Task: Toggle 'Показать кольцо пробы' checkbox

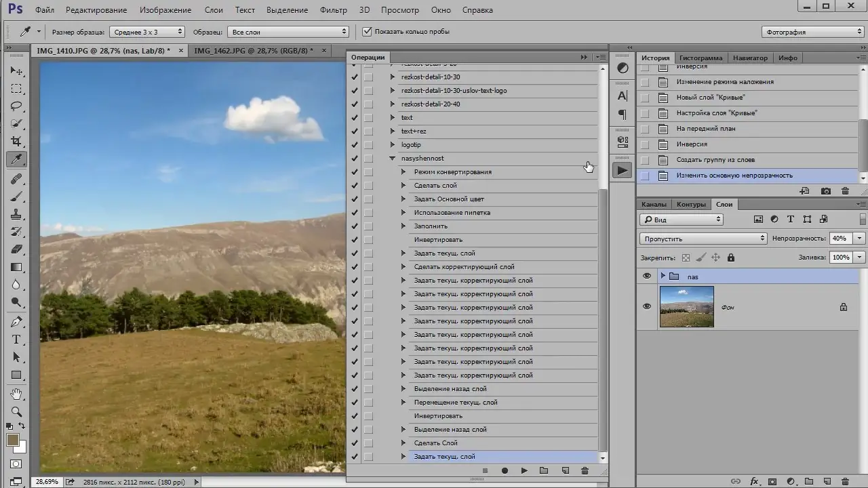Action: [367, 32]
